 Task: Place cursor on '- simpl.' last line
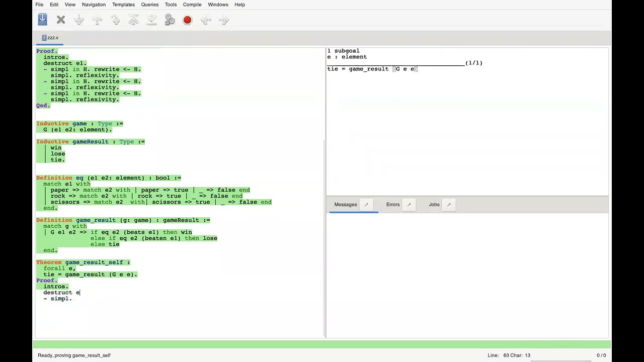pos(57,299)
